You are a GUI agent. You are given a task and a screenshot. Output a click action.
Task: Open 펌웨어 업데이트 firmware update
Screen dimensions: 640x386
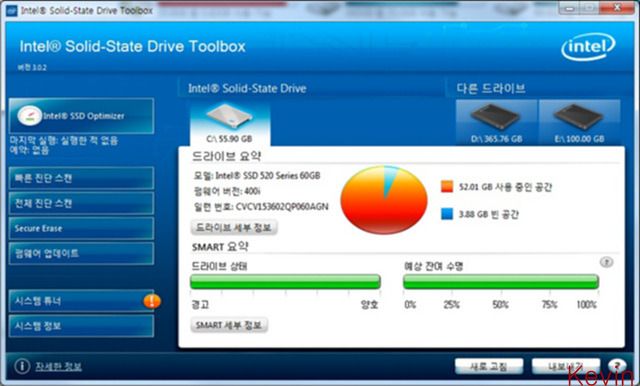[82, 253]
